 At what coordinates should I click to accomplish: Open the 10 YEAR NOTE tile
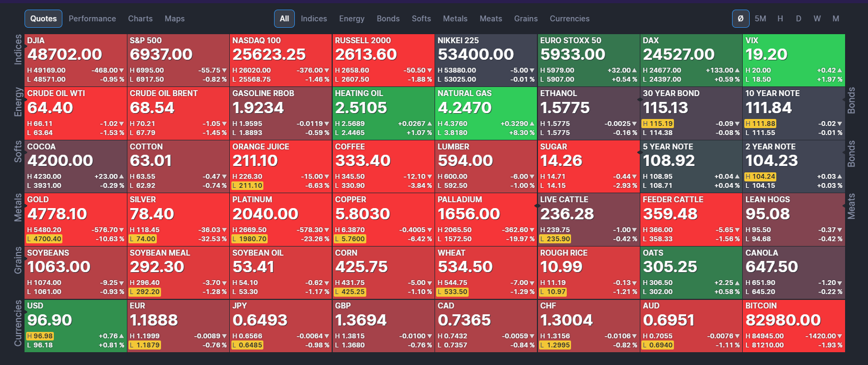pos(794,113)
